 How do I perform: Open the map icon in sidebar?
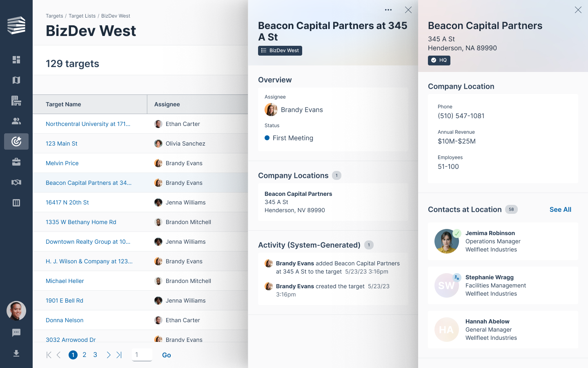coord(16,80)
